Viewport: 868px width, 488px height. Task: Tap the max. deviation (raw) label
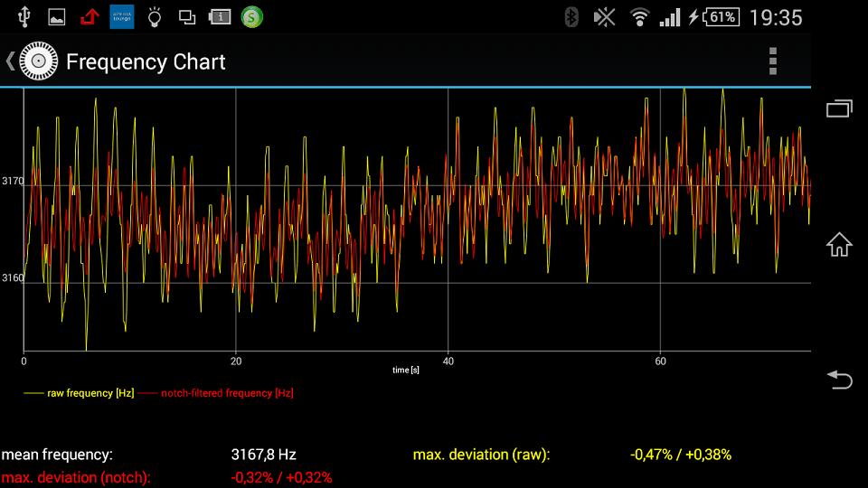(x=482, y=455)
